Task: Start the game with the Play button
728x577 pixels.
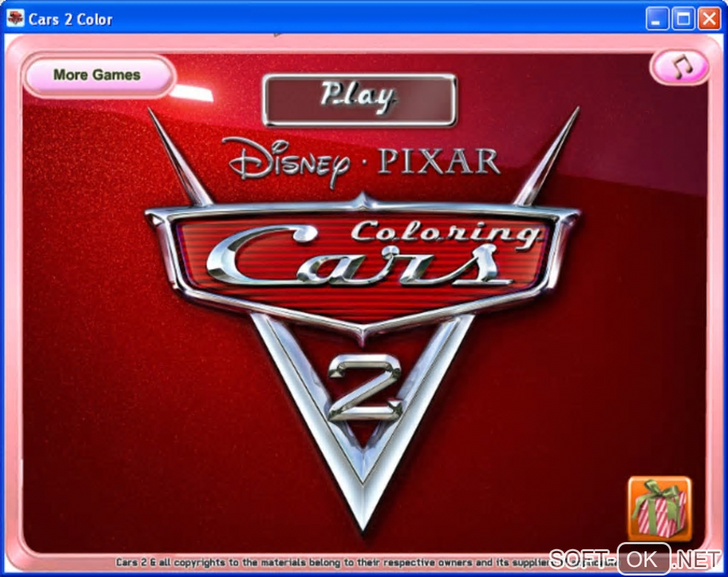Action: 359,100
